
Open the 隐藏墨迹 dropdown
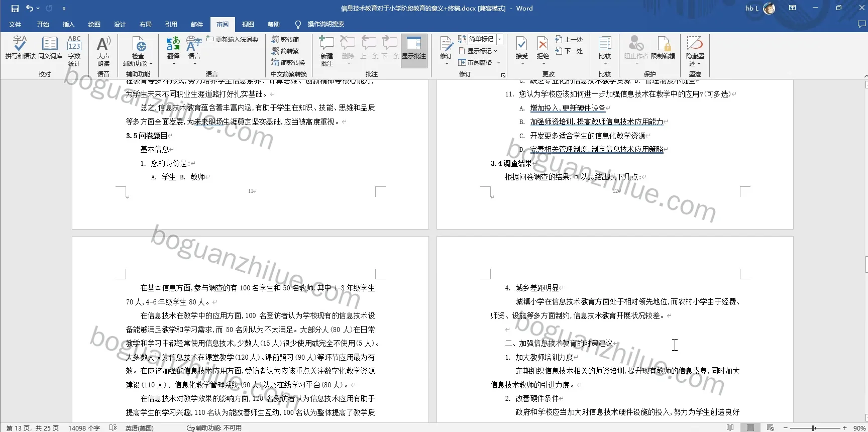click(x=695, y=51)
